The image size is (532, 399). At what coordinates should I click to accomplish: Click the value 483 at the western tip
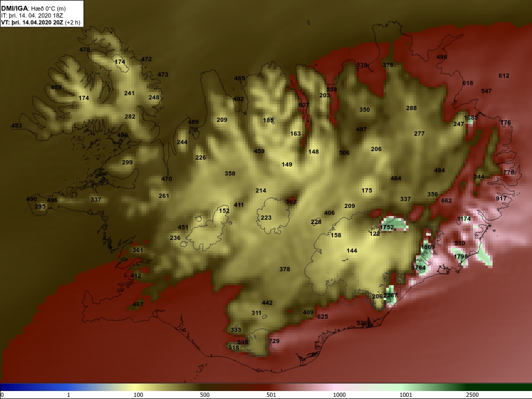pyautogui.click(x=16, y=126)
